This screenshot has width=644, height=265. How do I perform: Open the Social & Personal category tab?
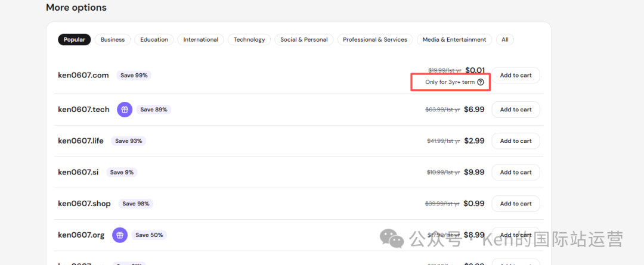point(304,40)
